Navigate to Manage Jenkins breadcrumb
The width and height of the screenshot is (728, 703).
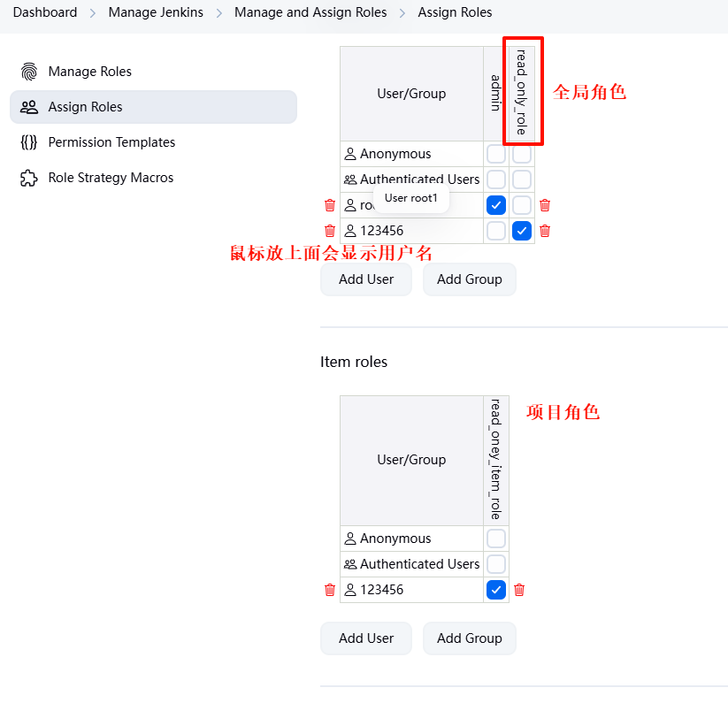click(156, 12)
